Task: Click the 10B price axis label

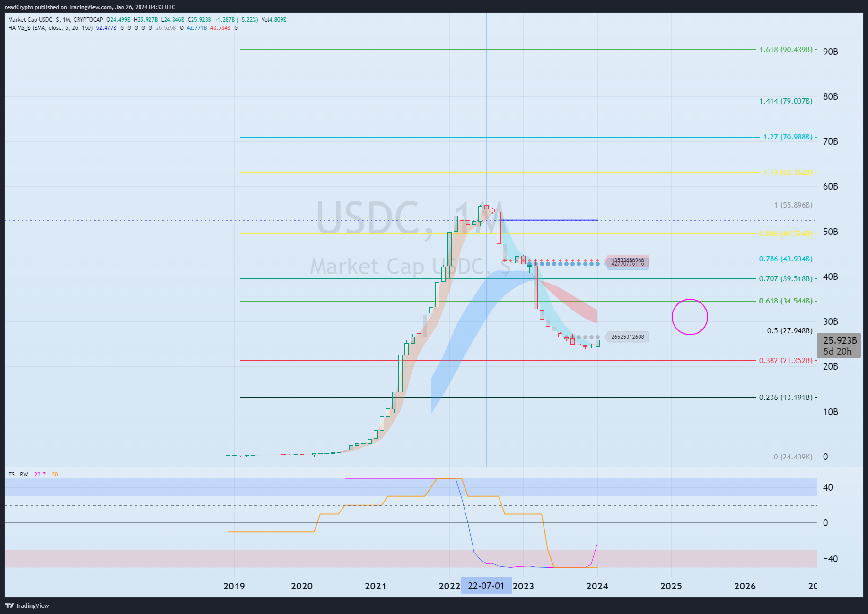Action: point(831,412)
